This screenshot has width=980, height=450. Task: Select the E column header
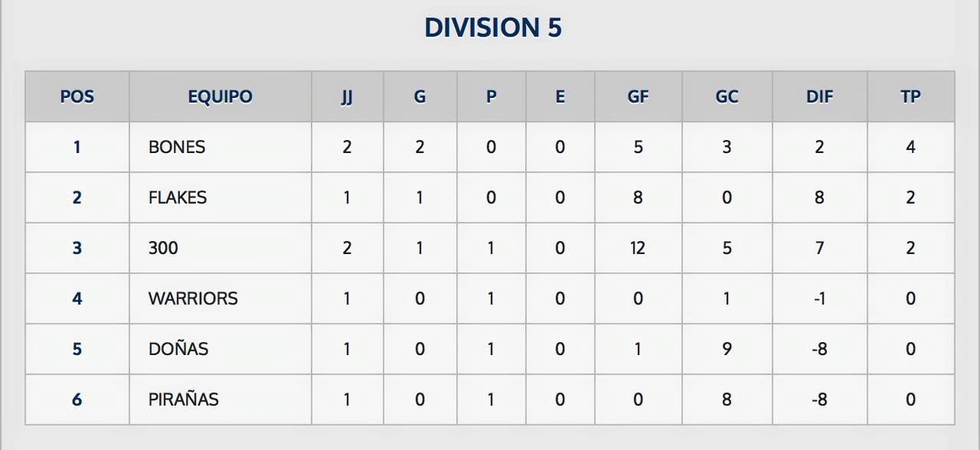click(560, 97)
